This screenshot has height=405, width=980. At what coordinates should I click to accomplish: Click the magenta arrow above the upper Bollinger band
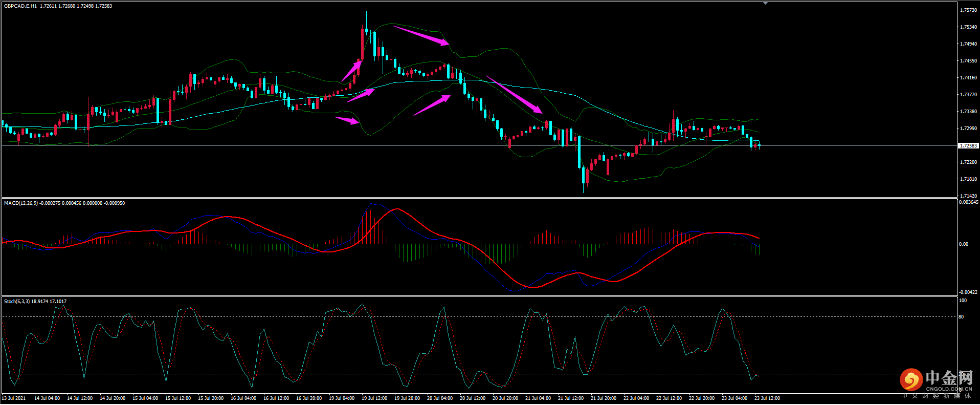[420, 36]
